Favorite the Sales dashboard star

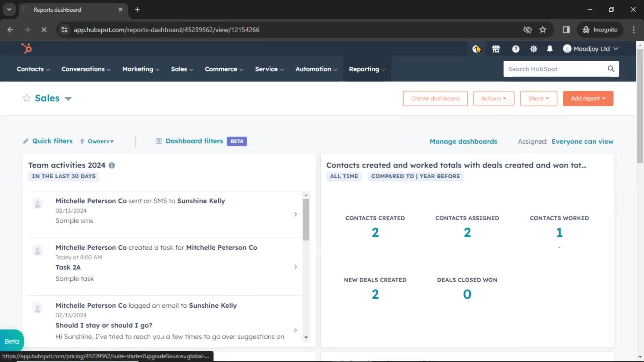26,98
